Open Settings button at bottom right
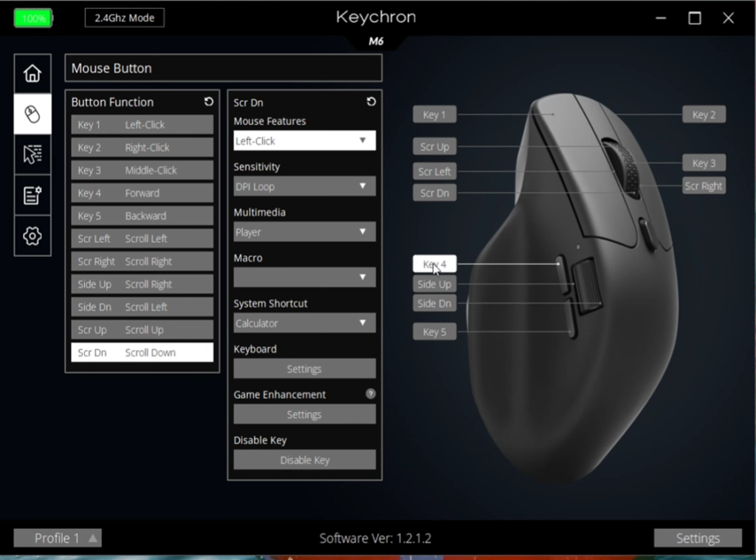756x560 pixels. 698,538
